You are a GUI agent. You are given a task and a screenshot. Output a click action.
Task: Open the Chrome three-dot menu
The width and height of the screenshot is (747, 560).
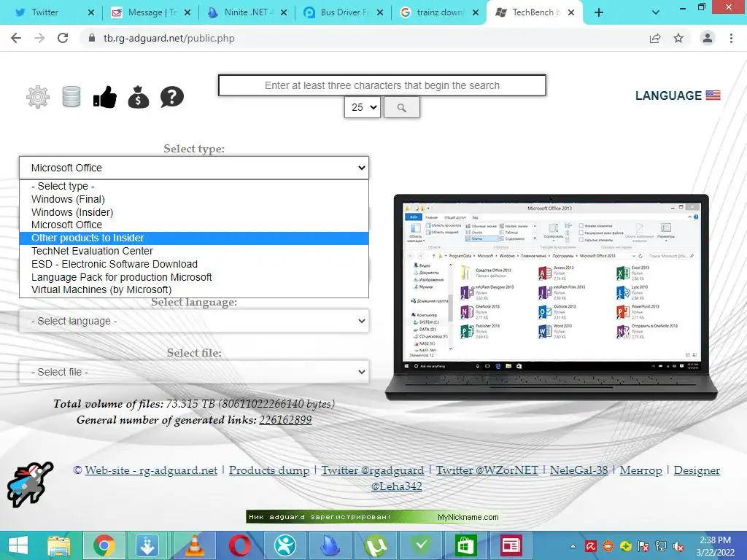coord(731,38)
